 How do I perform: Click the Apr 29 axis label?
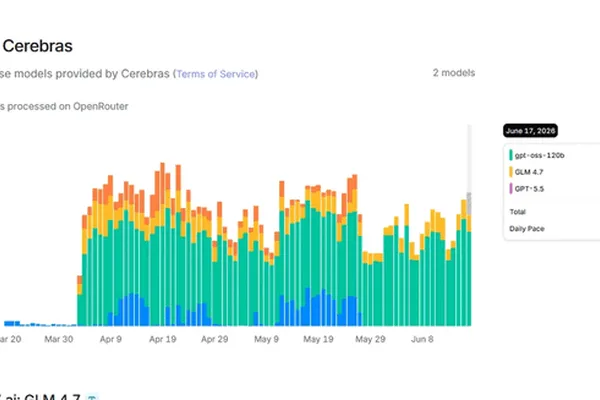214,339
